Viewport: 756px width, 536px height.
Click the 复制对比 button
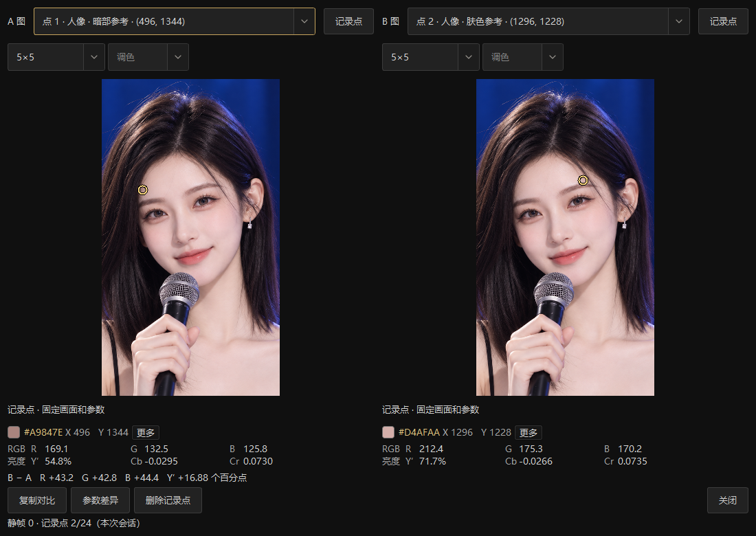coord(37,500)
